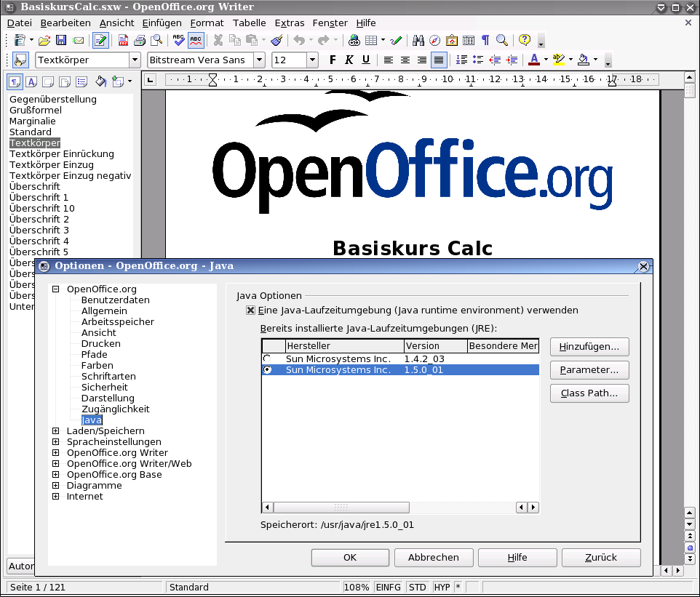Screen dimensions: 700x597
Task: Expand the Laden/Speichern tree node
Action: [56, 431]
